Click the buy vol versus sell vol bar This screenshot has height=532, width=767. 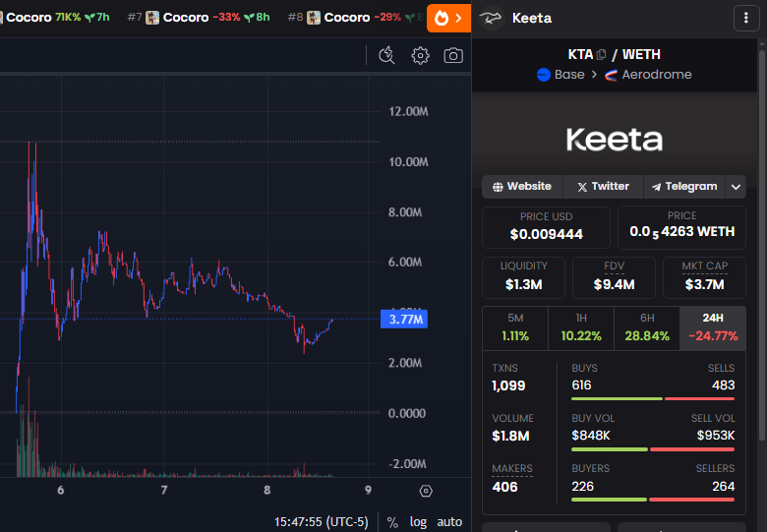pyautogui.click(x=653, y=449)
